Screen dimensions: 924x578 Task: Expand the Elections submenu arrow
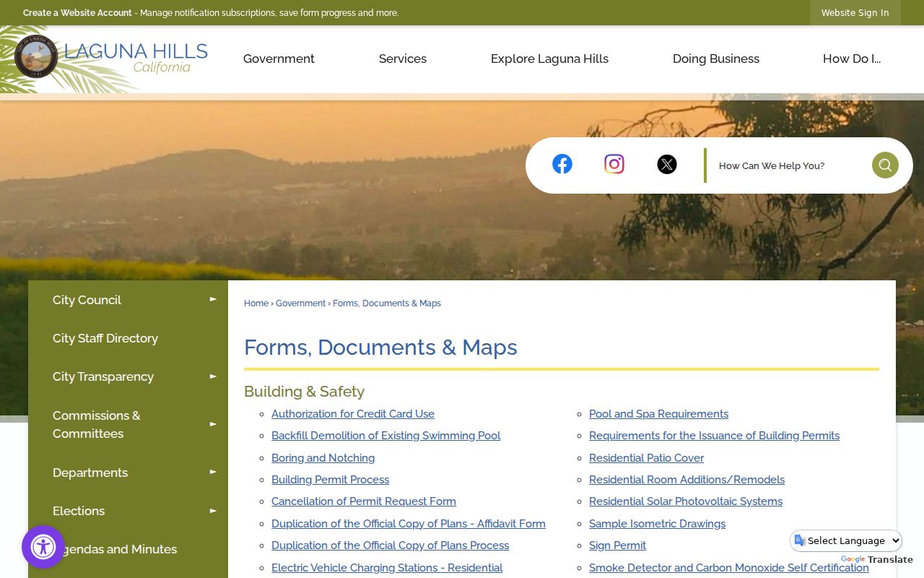[x=213, y=511]
